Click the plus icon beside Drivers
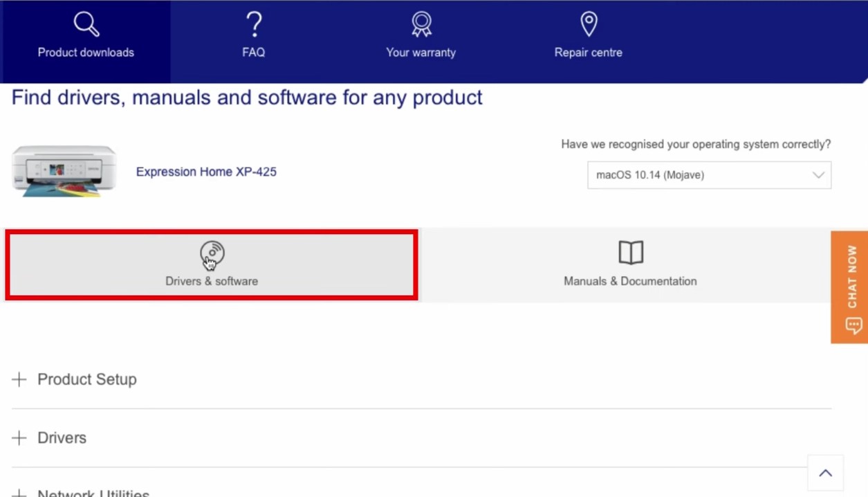The height and width of the screenshot is (497, 868). [19, 438]
